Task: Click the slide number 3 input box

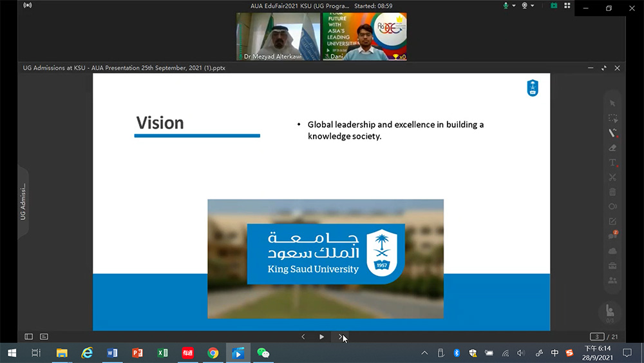Action: point(597,337)
